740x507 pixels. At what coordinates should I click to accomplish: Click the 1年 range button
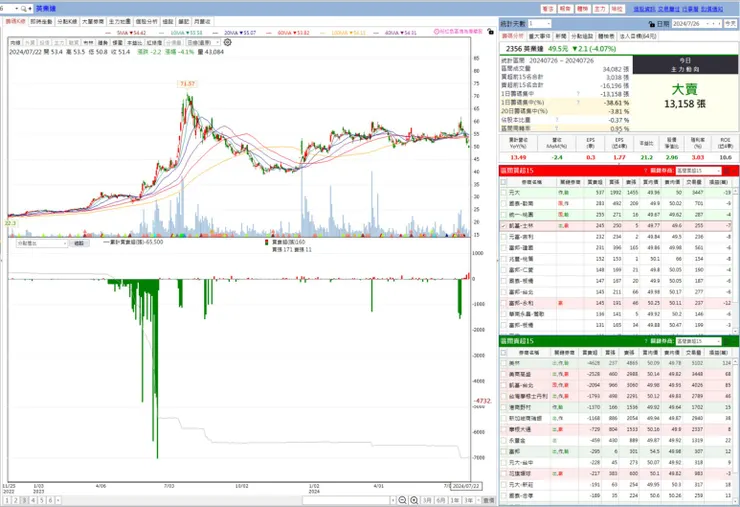455,500
